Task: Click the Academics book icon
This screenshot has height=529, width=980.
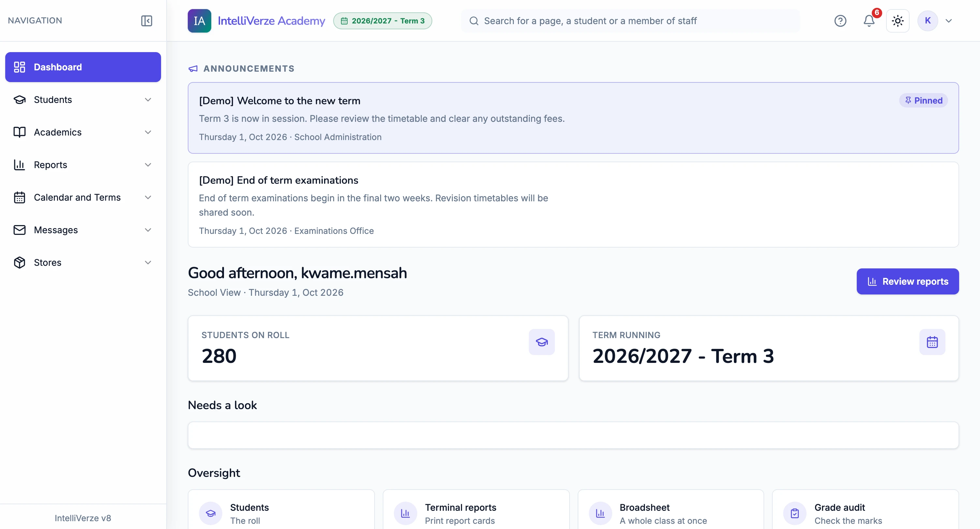Action: point(20,132)
